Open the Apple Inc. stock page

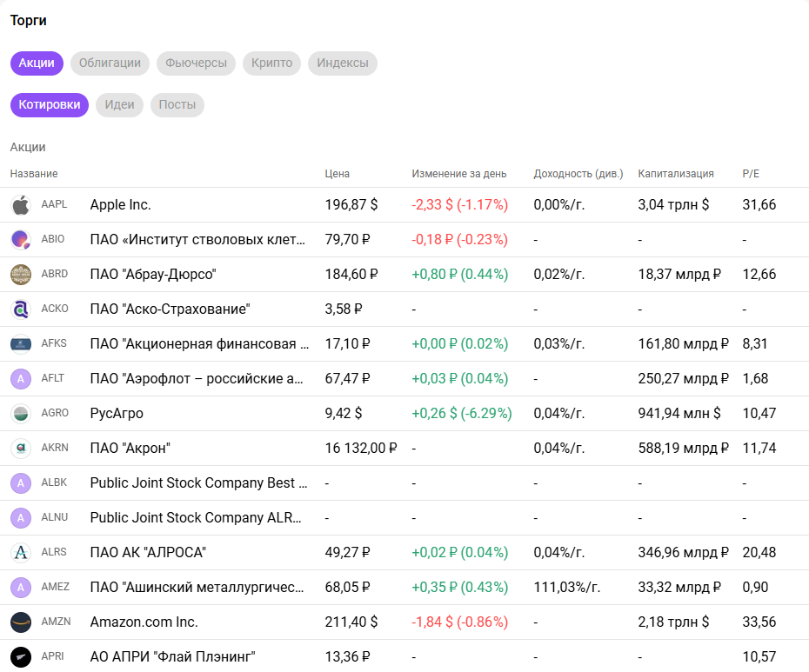(x=121, y=205)
